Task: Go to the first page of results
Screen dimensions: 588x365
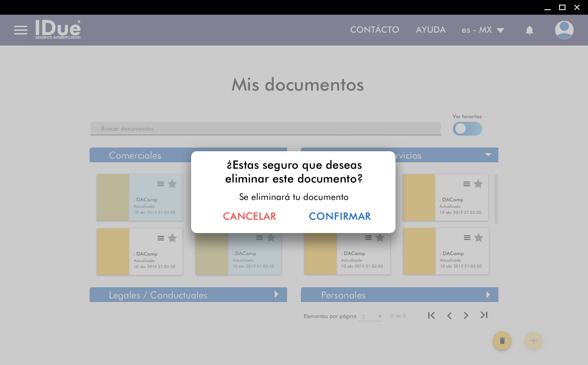Action: (x=431, y=315)
